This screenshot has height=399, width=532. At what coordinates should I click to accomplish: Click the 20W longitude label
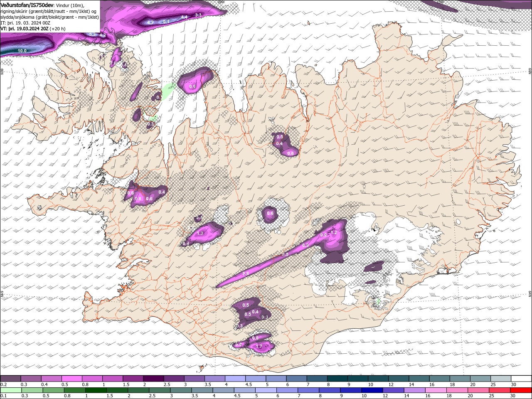tap(221, 2)
